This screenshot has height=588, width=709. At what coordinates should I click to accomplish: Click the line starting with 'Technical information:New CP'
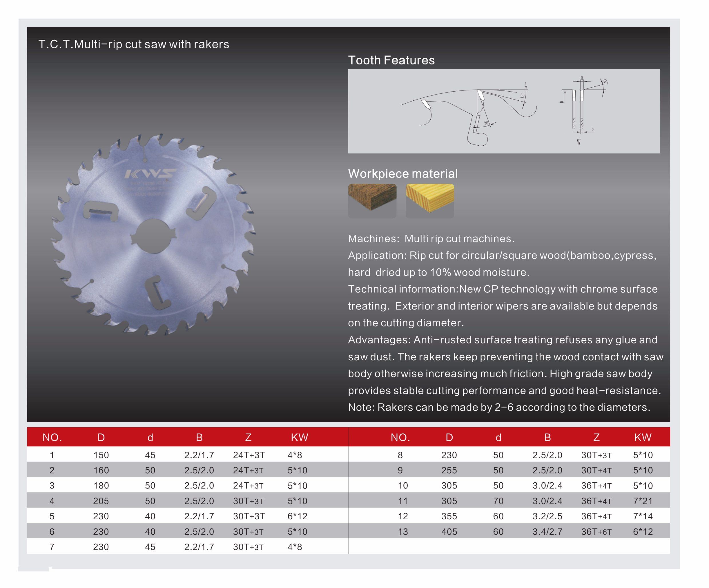503,289
